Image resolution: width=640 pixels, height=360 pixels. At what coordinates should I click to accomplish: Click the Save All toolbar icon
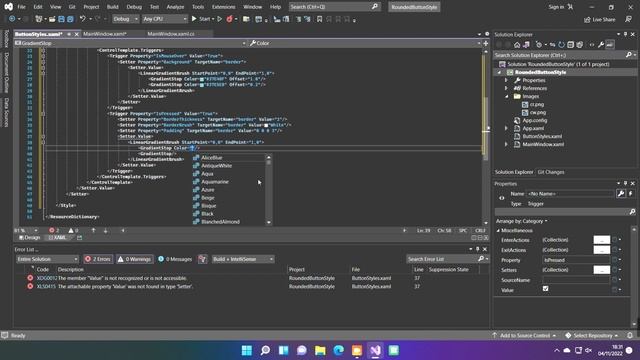(x=70, y=19)
